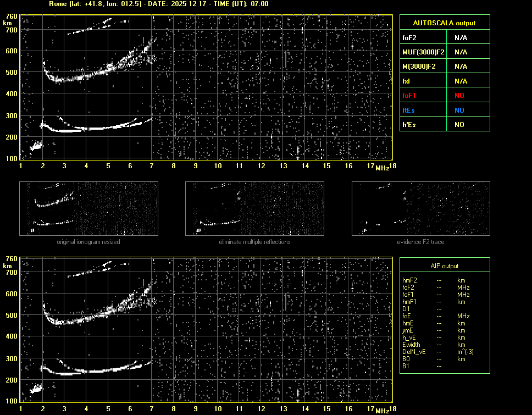
Task: Select the foE parameter in AIP output
Action: click(x=407, y=316)
